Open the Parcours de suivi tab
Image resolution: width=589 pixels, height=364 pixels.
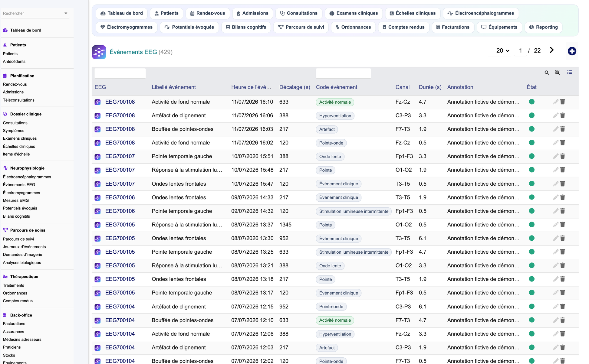point(301,27)
